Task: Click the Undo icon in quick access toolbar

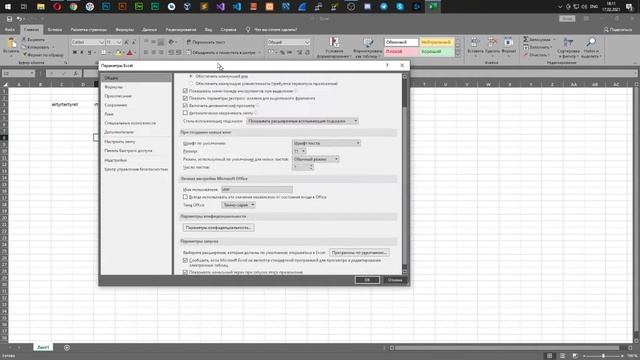Action: tap(19, 19)
